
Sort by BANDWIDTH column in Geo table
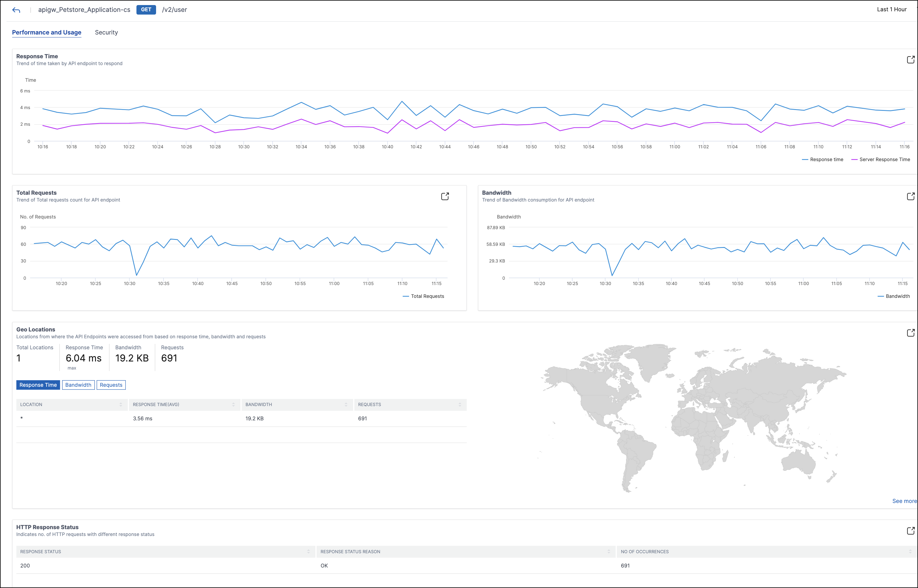[x=346, y=405]
